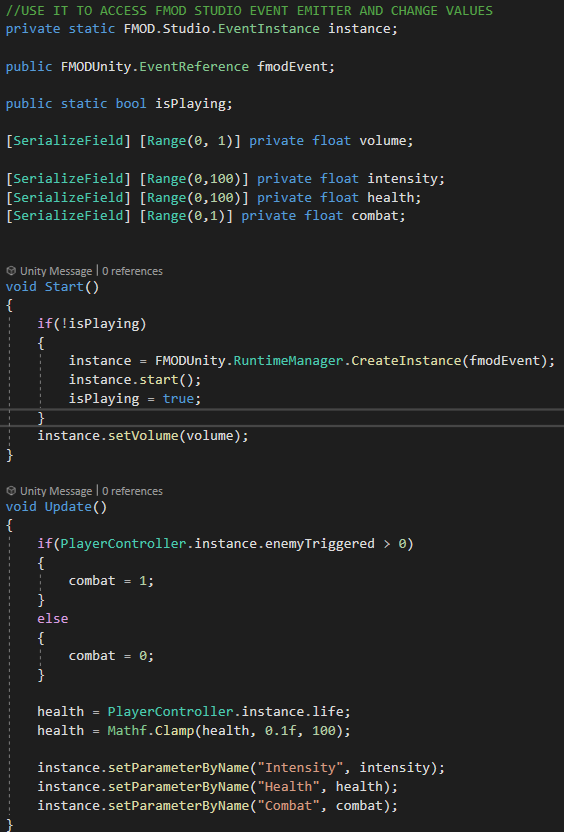The width and height of the screenshot is (564, 832).
Task: Click EventInstance type in instance declaration
Action: [269, 29]
